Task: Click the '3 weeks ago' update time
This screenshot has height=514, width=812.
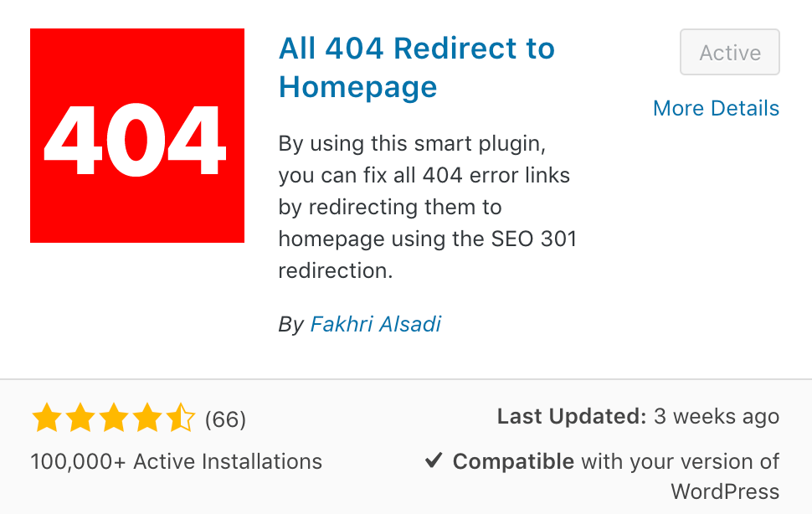Action: click(x=717, y=416)
